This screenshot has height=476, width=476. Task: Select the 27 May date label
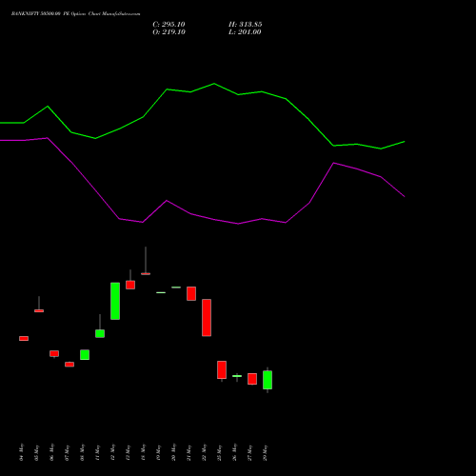(x=249, y=452)
